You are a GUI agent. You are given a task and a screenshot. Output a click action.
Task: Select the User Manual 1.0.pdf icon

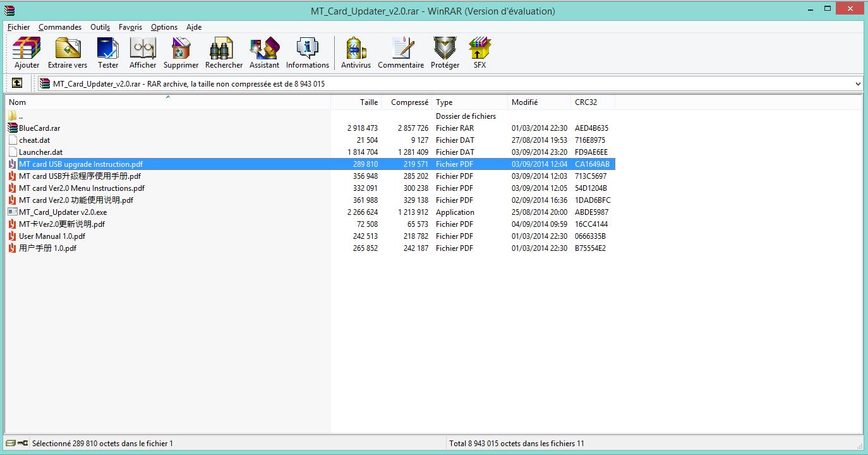coord(13,236)
